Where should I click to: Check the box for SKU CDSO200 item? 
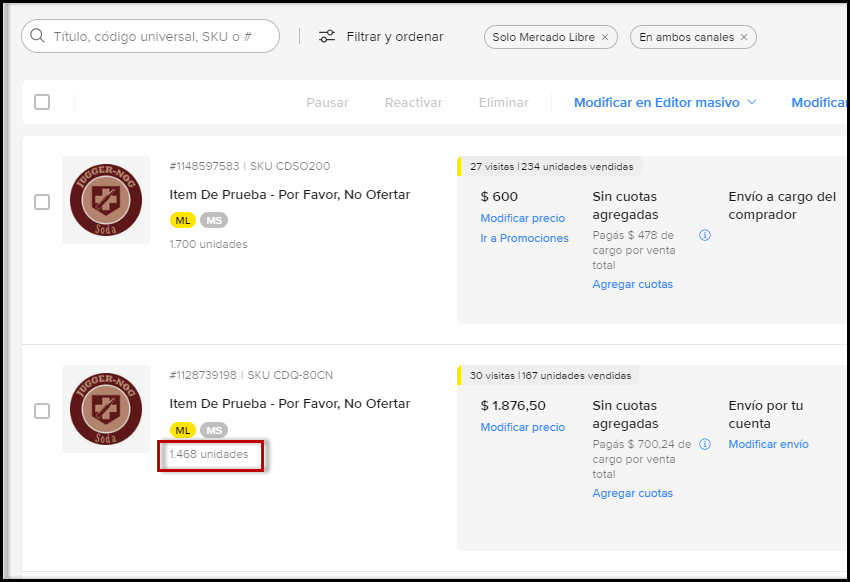point(42,202)
